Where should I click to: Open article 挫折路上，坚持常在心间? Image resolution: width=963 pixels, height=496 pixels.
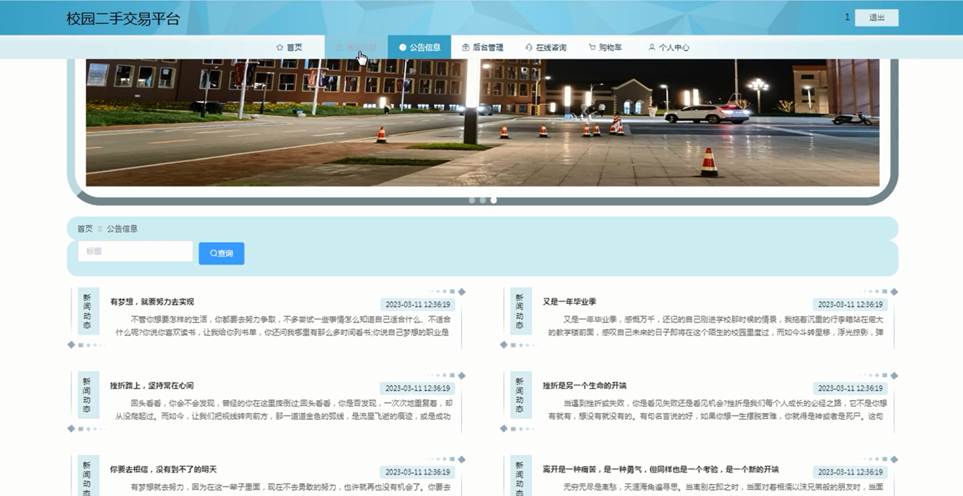152,386
